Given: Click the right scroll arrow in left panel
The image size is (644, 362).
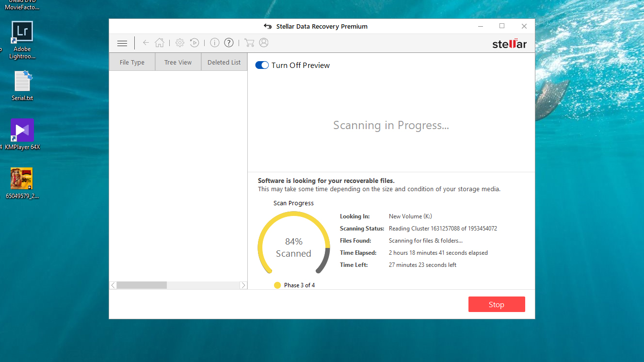Looking at the screenshot, I should tap(243, 285).
